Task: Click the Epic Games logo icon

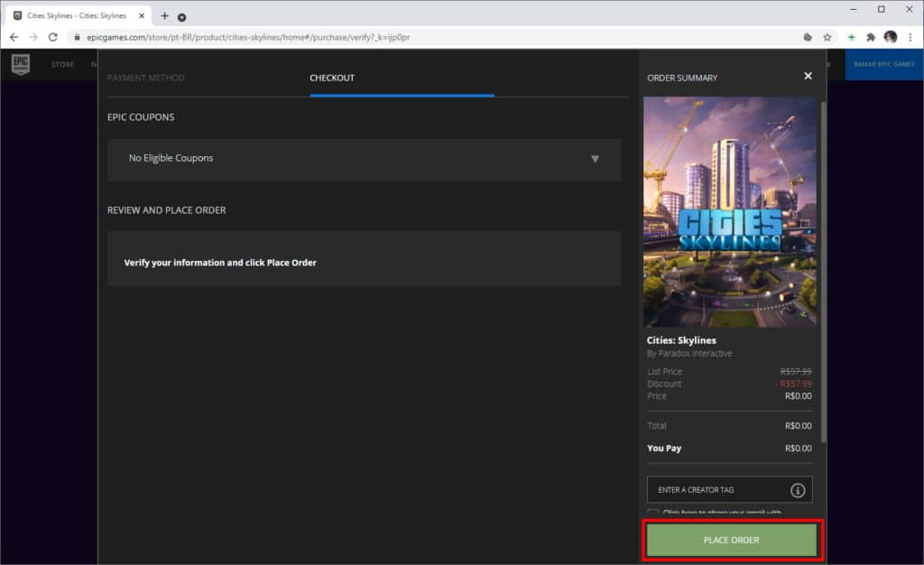Action: pos(21,64)
